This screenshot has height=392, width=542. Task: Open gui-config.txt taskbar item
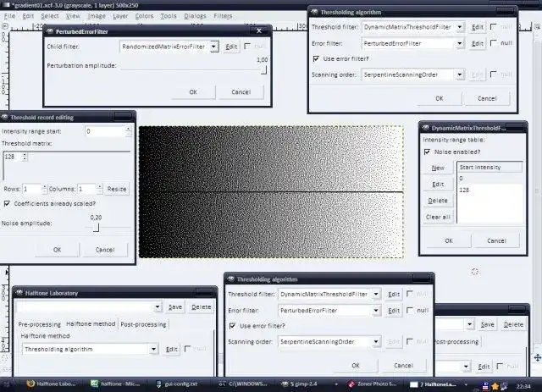[x=178, y=384]
